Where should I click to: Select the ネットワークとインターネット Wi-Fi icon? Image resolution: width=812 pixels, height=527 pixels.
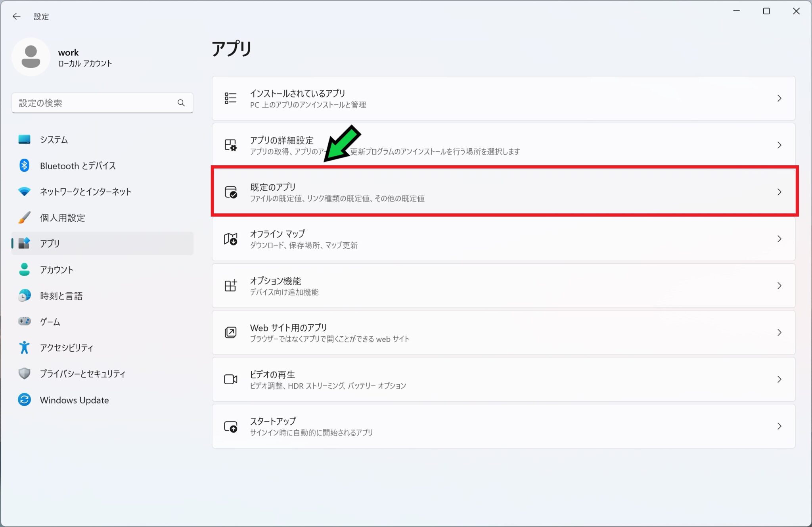tap(24, 192)
